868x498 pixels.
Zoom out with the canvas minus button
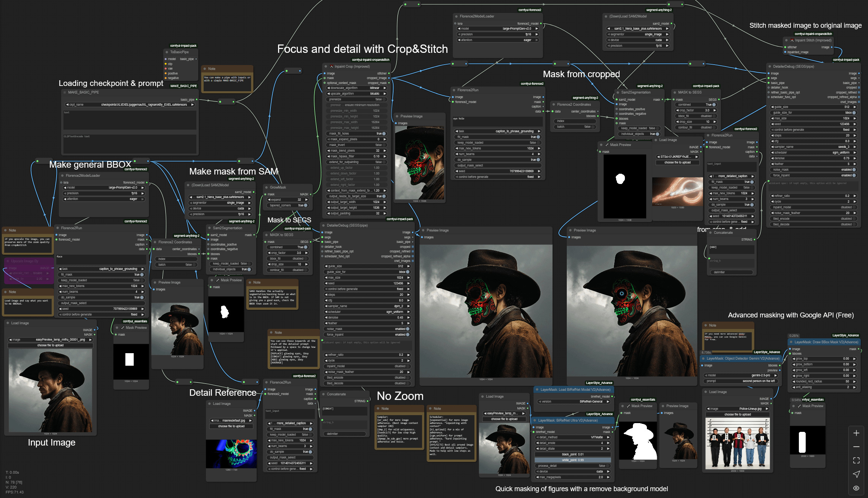856,447
